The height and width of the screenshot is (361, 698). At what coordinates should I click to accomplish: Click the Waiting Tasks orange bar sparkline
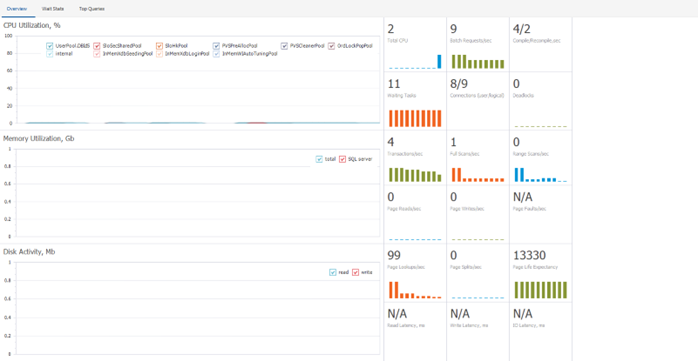(x=415, y=118)
